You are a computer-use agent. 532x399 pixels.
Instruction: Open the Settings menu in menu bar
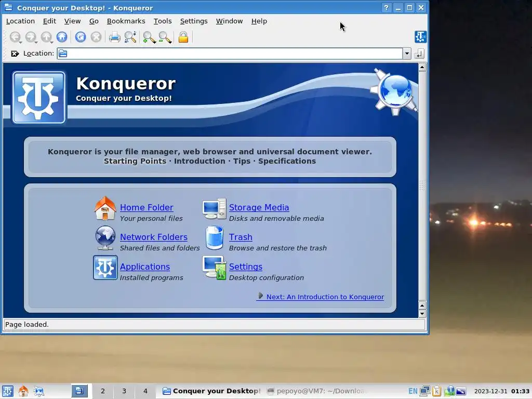click(x=194, y=21)
